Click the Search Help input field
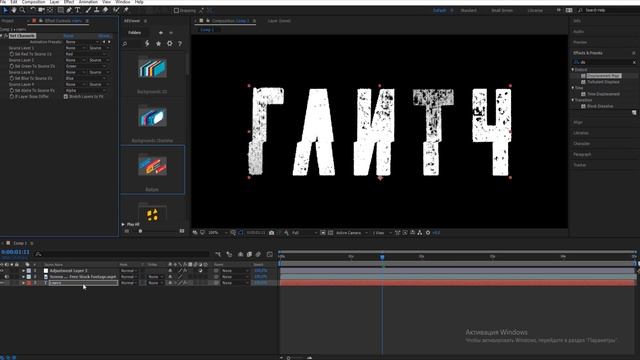 tap(608, 10)
